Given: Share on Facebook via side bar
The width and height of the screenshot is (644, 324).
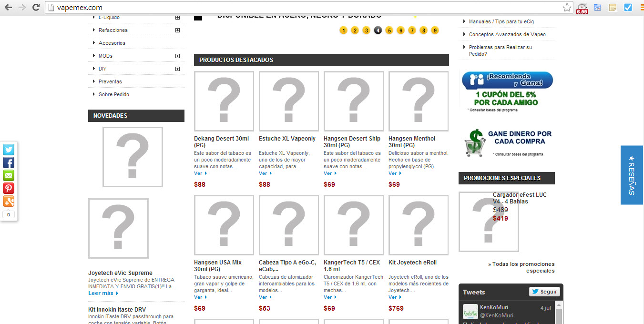Looking at the screenshot, I should click(9, 162).
